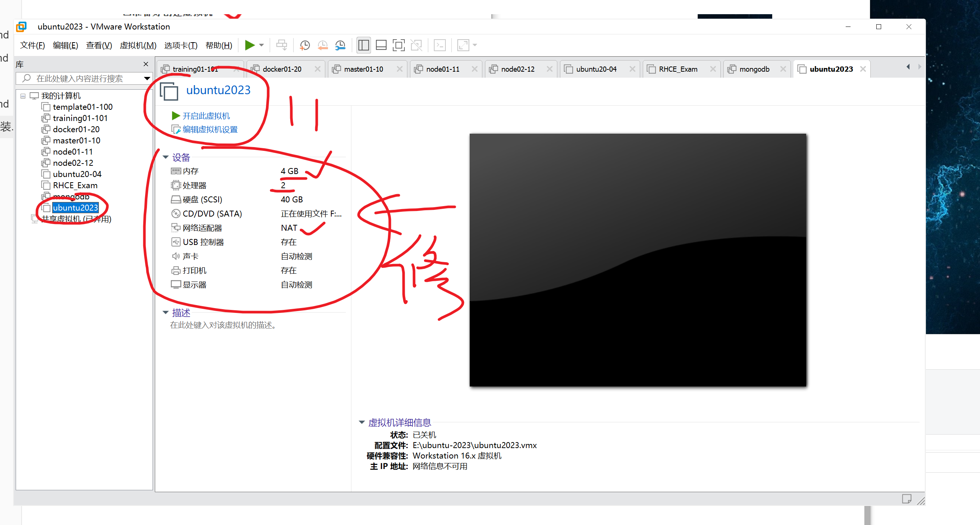Viewport: 980px width, 525px height.
Task: Select template01-100 in the library tree
Action: (x=82, y=107)
